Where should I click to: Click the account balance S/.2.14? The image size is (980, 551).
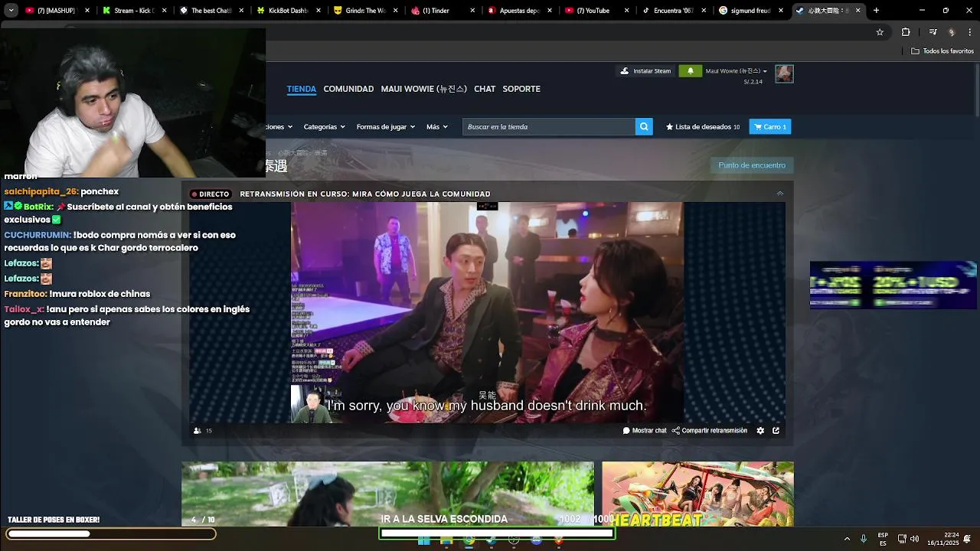tap(753, 82)
